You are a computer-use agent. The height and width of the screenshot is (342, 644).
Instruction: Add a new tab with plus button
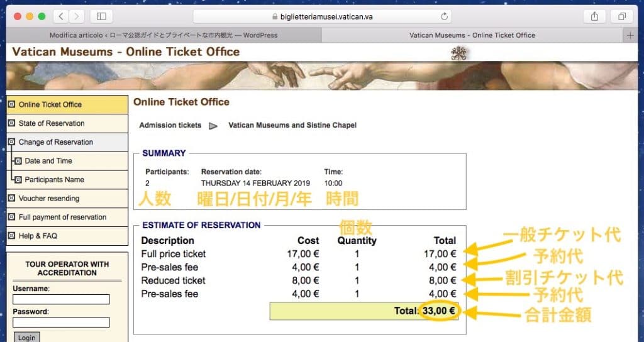[630, 35]
